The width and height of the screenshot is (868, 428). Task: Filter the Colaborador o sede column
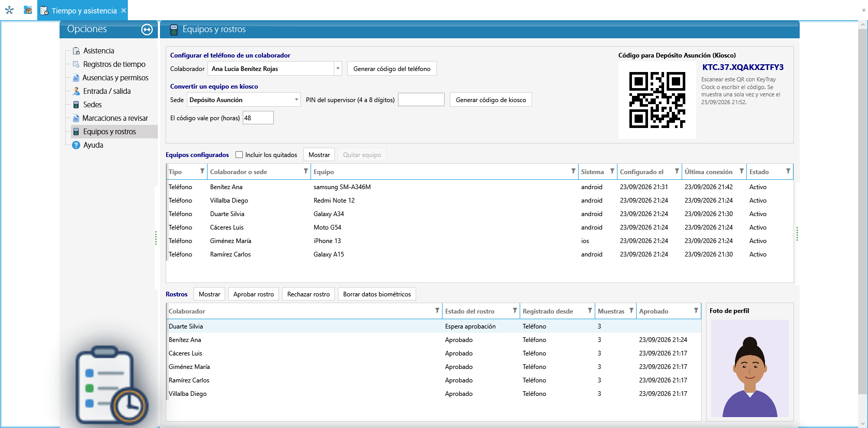(x=306, y=171)
